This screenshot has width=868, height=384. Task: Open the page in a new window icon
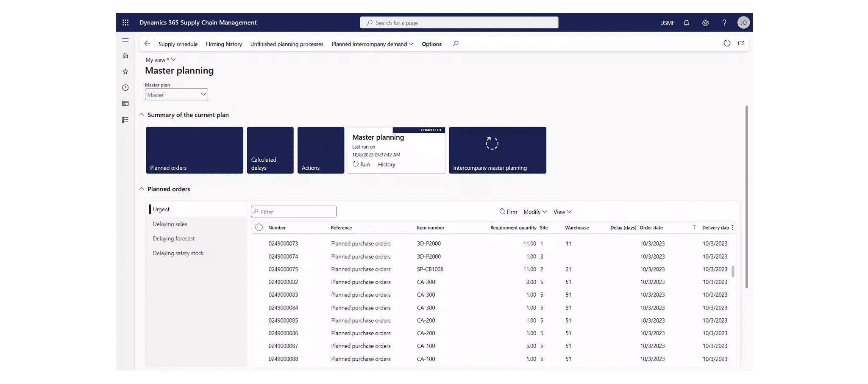coord(741,43)
